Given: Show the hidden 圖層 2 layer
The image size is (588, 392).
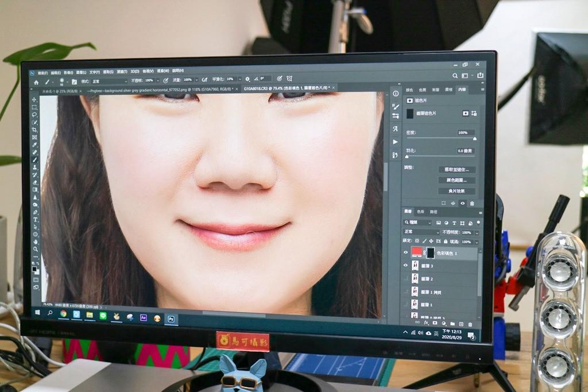Looking at the screenshot, I should (406, 278).
